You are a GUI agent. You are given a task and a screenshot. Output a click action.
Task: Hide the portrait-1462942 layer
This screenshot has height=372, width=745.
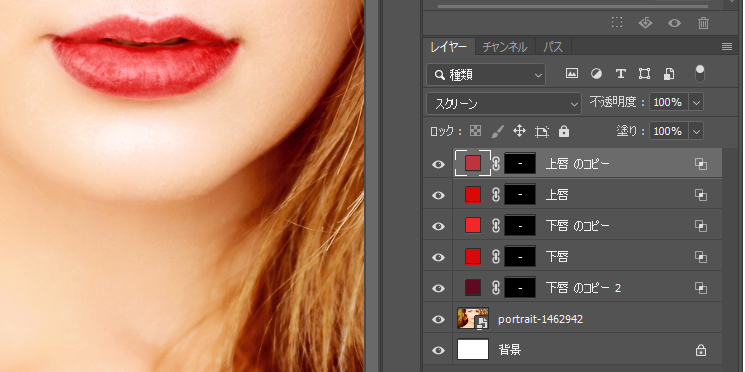point(438,319)
